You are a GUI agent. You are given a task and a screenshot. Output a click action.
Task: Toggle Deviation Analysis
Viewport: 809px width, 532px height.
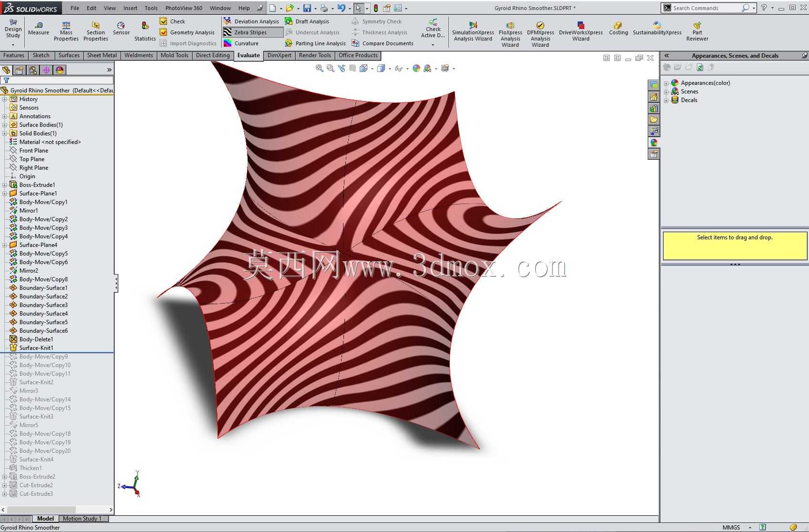(251, 21)
